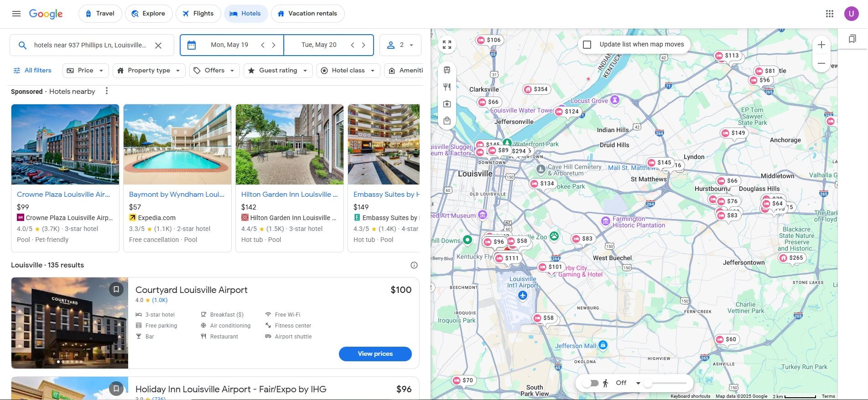The height and width of the screenshot is (400, 868).
Task: Open the Offers filter dropdown
Action: (x=214, y=71)
